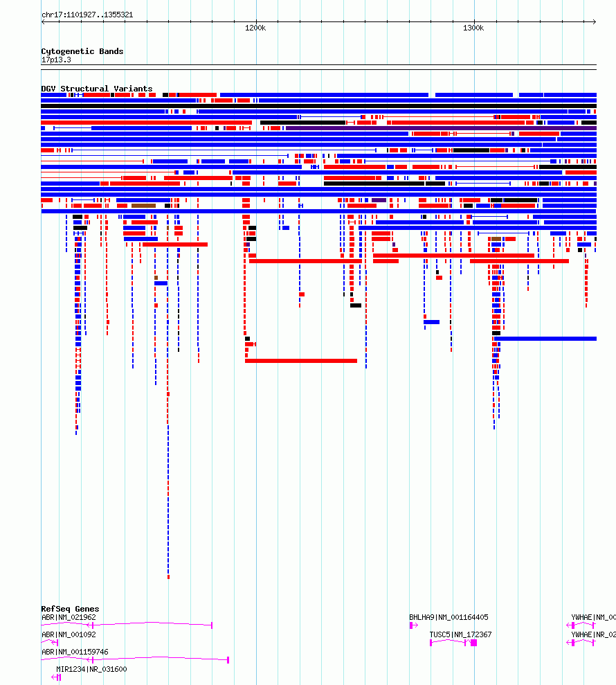Select the ABR NM_001159746 gene glyph
The width and height of the screenshot is (616, 685).
(x=135, y=659)
